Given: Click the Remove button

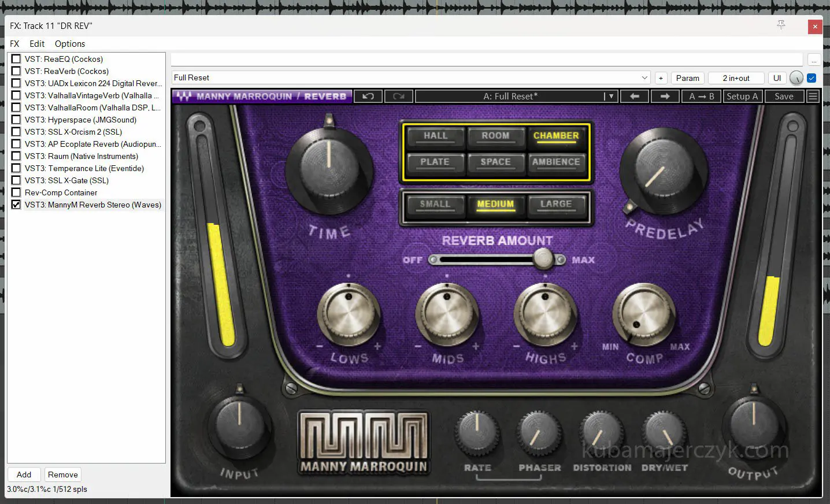Looking at the screenshot, I should (63, 475).
